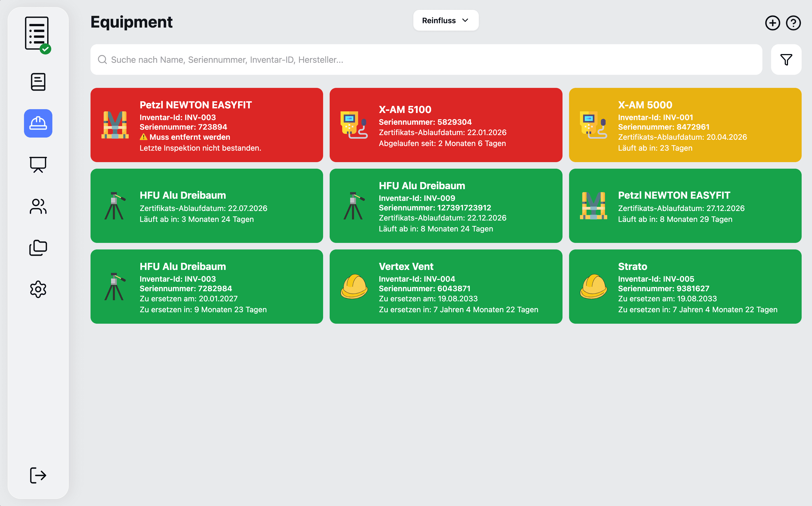This screenshot has height=506, width=812.
Task: Open the book/manual page in sidebar
Action: (38, 82)
